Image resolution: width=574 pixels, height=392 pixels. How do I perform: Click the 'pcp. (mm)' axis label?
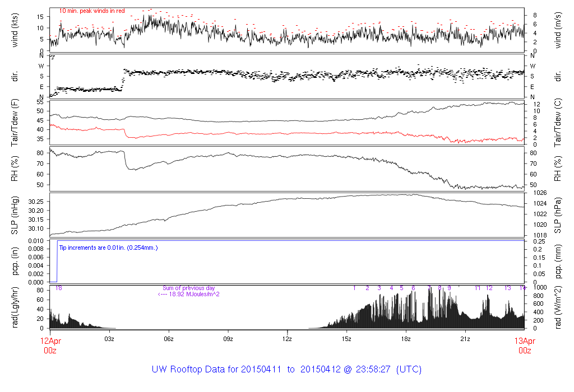(x=558, y=261)
